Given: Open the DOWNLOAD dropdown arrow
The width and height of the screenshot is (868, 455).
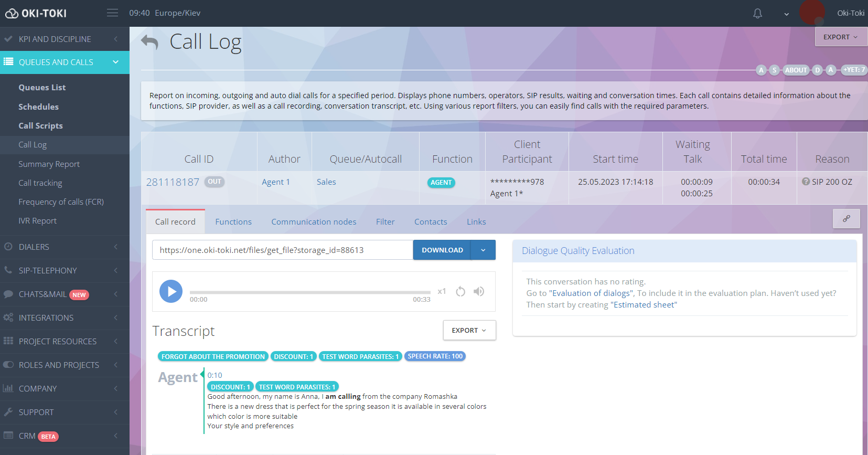Looking at the screenshot, I should point(483,250).
